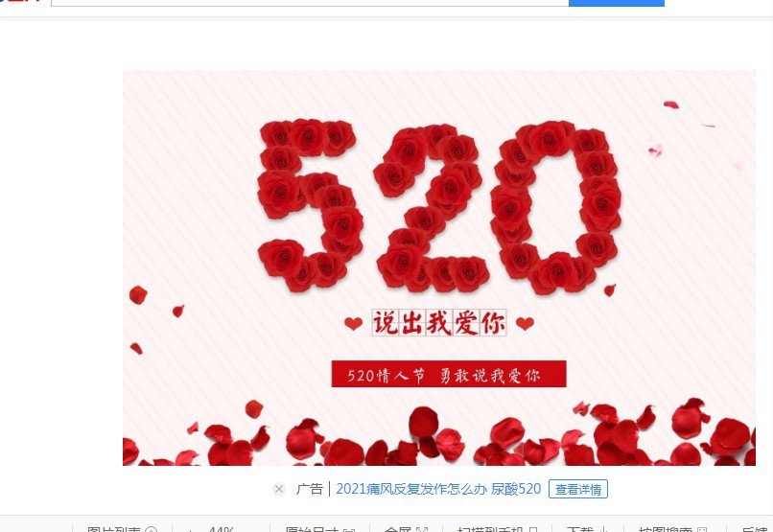Click the plus zoom icon beside 44%
The height and width of the screenshot is (532, 773).
(190, 530)
